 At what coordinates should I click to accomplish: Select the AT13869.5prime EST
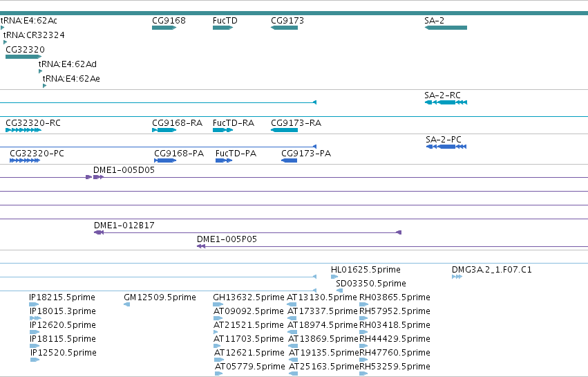(x=293, y=346)
